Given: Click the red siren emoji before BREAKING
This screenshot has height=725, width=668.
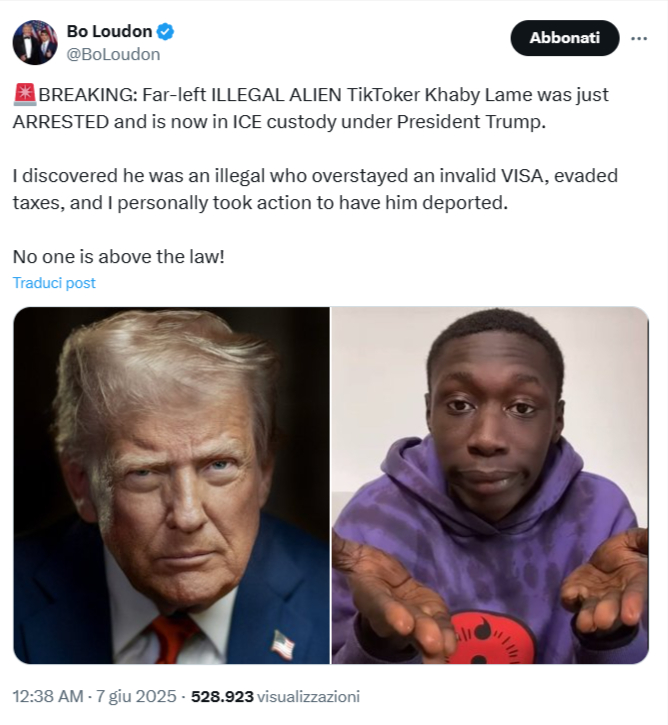Looking at the screenshot, I should 25,94.
